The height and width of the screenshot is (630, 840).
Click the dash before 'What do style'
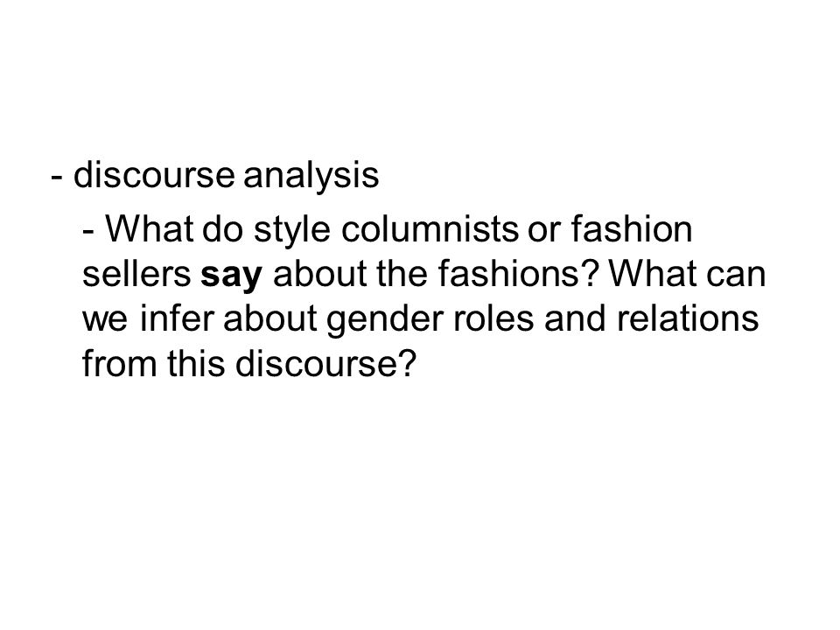tap(89, 231)
